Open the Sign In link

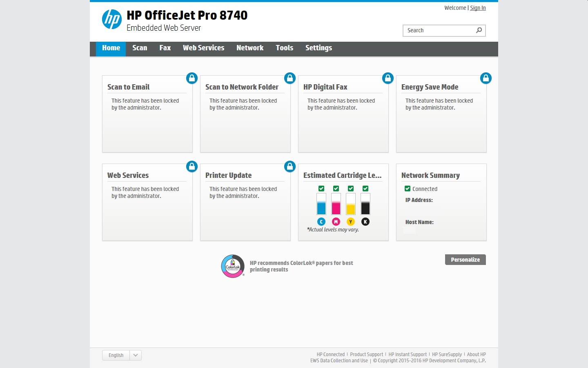tap(478, 8)
